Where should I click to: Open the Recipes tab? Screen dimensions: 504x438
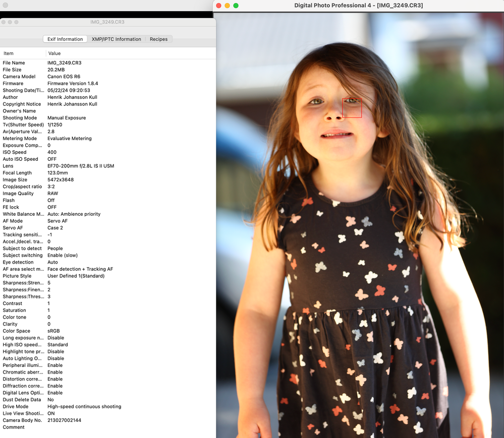(x=158, y=39)
